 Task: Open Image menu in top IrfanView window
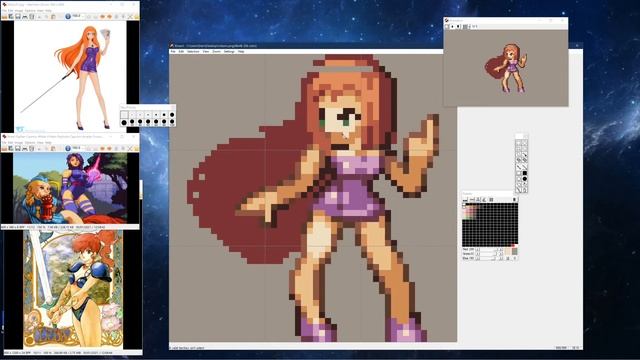pyautogui.click(x=19, y=11)
